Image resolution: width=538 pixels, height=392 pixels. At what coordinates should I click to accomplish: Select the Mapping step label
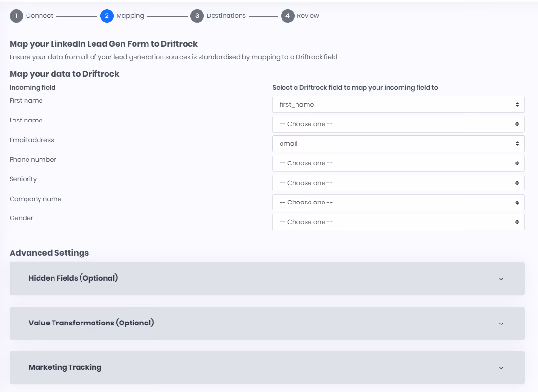[x=130, y=16]
